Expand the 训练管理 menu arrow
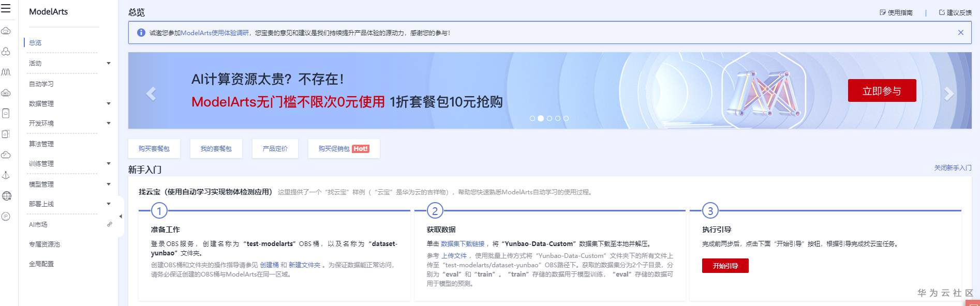980x306 pixels. 109,164
